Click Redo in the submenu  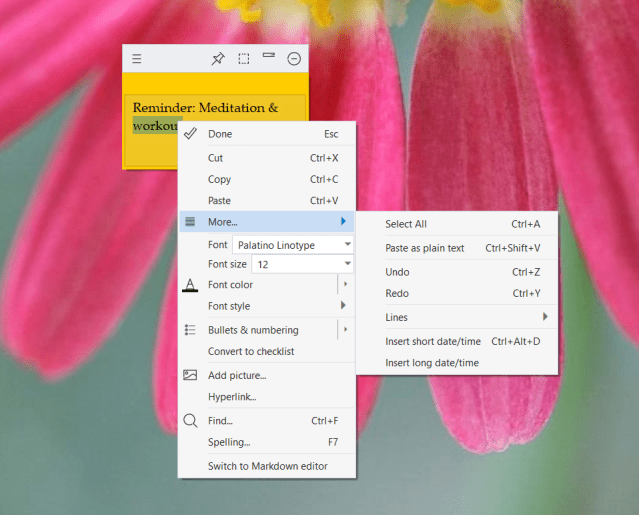tap(457, 293)
